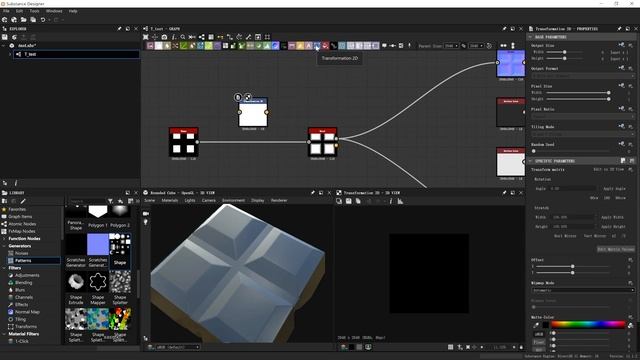Click the Edit Matrix Values button

616,249
